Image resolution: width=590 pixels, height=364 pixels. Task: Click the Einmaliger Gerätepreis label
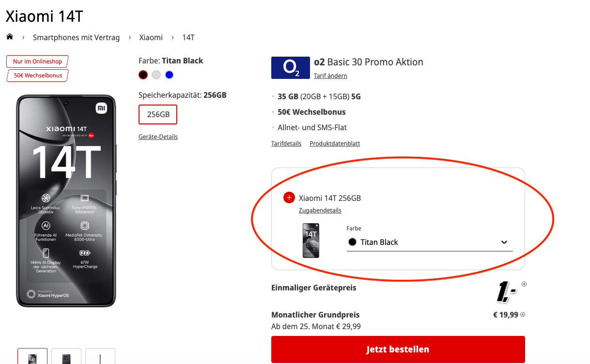(314, 288)
